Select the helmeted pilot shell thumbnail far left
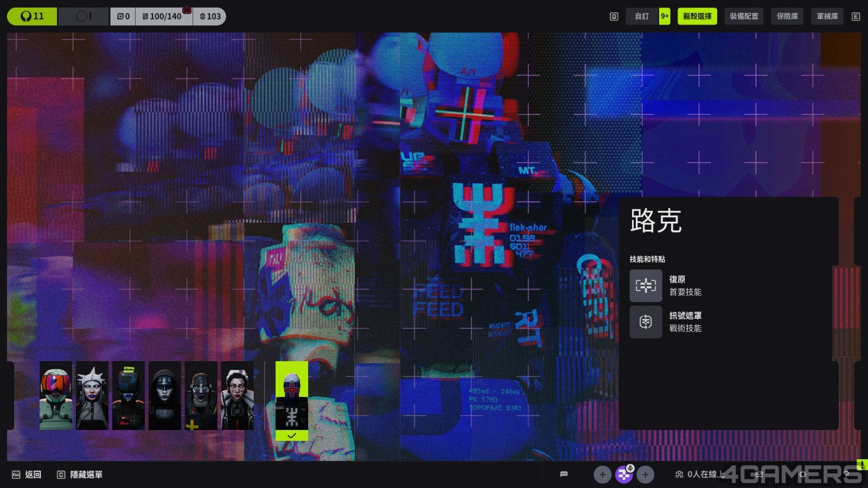This screenshot has height=488, width=868. 56,396
